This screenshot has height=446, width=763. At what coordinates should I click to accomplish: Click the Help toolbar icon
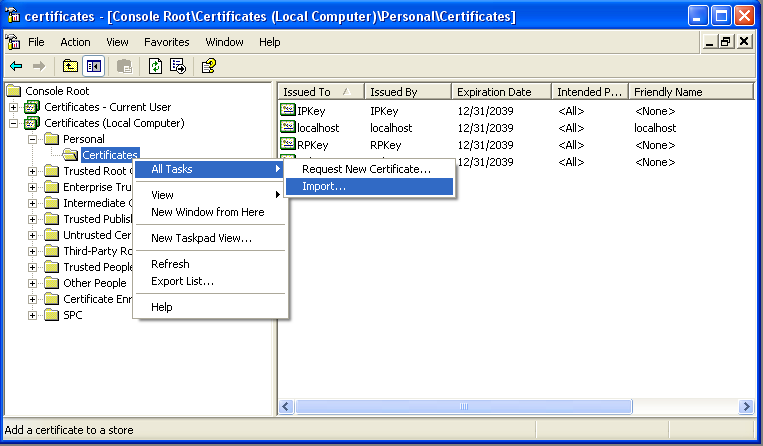208,66
